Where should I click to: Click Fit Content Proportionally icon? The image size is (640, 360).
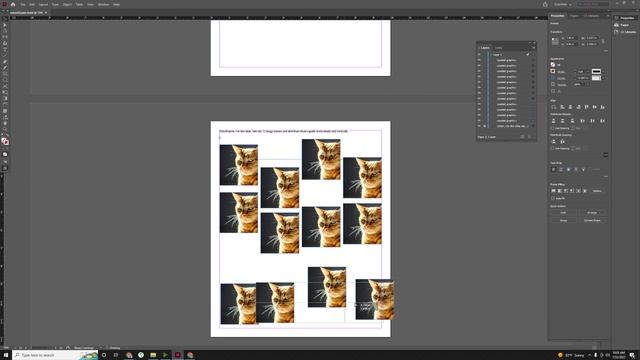point(559,191)
